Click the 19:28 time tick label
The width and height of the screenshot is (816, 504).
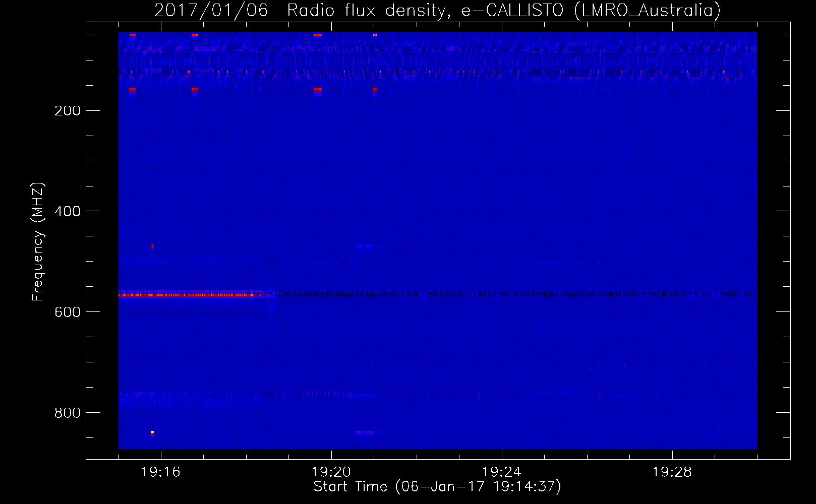(672, 472)
